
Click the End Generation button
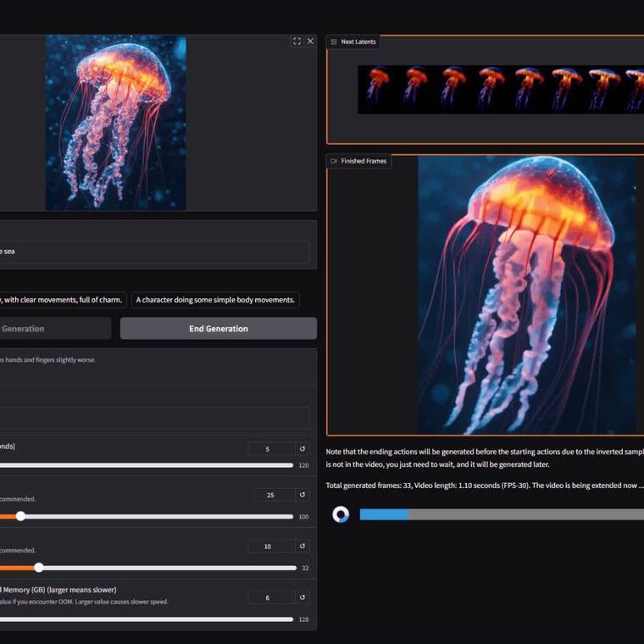(x=218, y=329)
